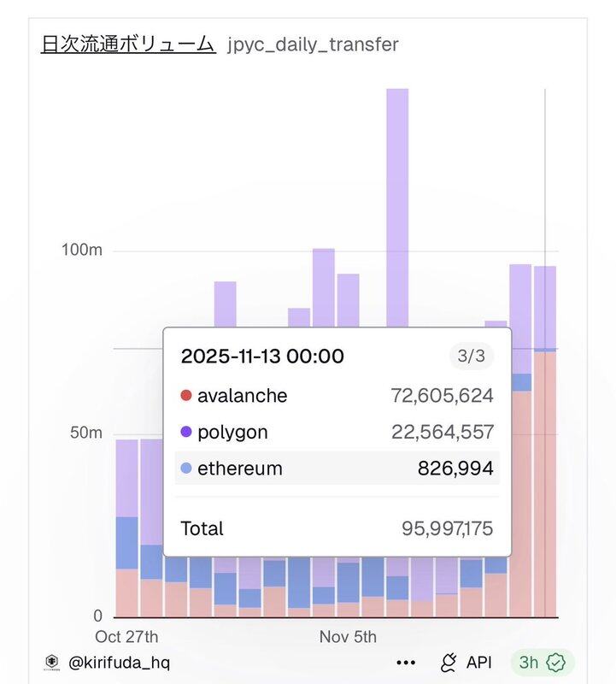Click the @kirifuda_hq author link

point(119,662)
